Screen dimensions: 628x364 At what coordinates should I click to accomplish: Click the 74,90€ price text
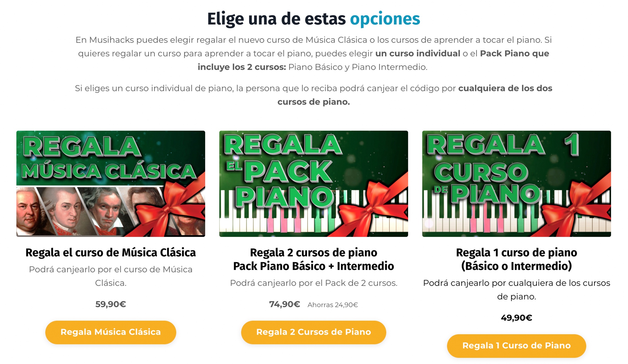[284, 304]
